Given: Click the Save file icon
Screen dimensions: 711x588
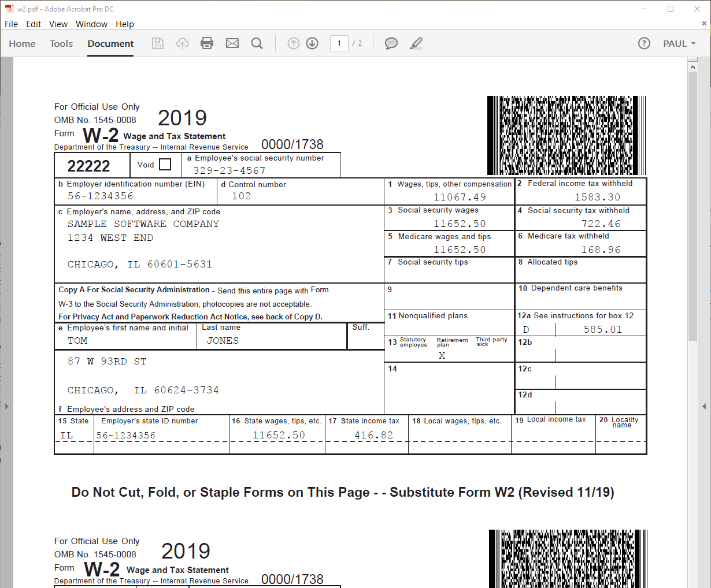Looking at the screenshot, I should pyautogui.click(x=157, y=43).
